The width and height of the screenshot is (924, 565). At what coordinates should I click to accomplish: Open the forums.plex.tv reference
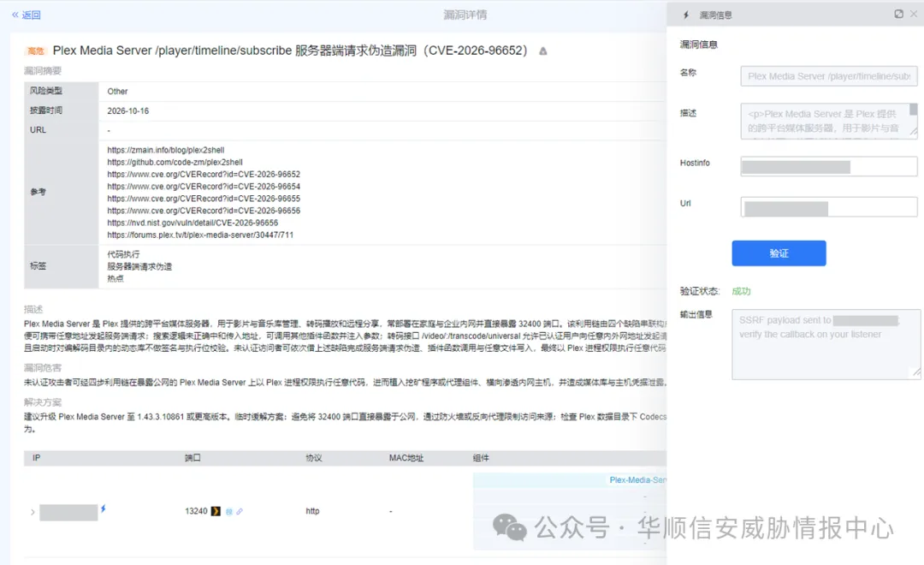pyautogui.click(x=200, y=235)
